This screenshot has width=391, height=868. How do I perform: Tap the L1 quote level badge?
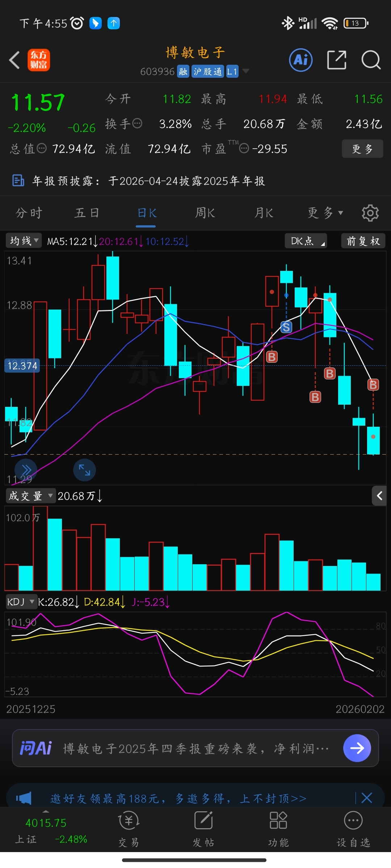232,72
